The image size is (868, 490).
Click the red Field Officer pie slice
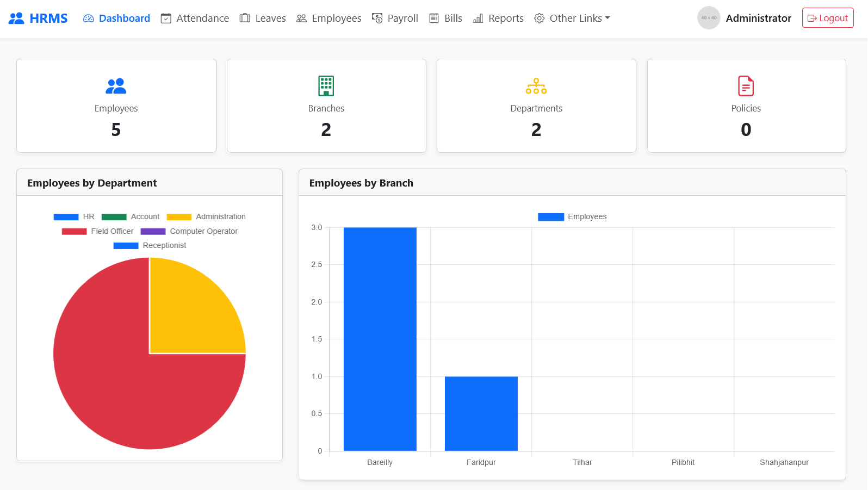point(120,392)
